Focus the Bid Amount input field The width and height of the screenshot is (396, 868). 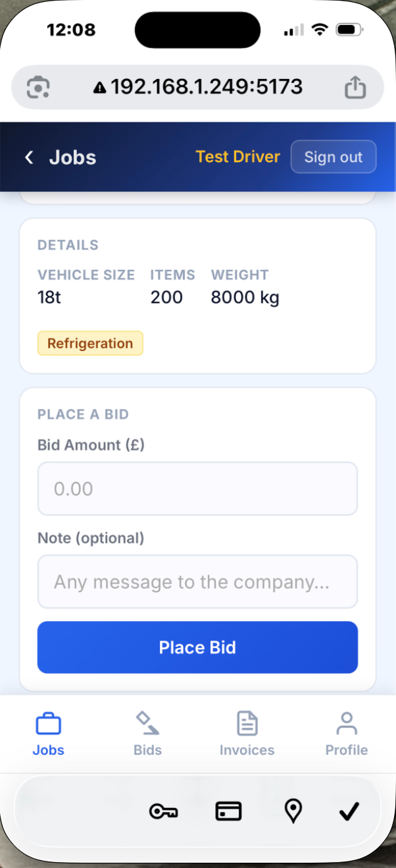tap(197, 489)
